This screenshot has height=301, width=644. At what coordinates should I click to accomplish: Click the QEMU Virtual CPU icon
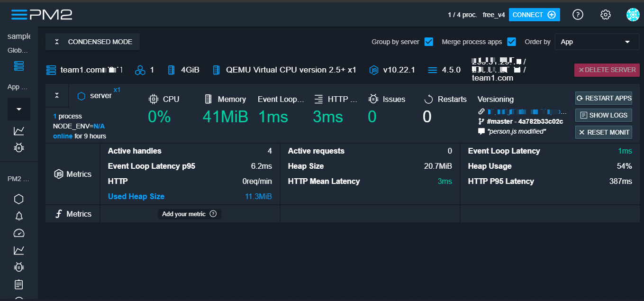pyautogui.click(x=217, y=70)
